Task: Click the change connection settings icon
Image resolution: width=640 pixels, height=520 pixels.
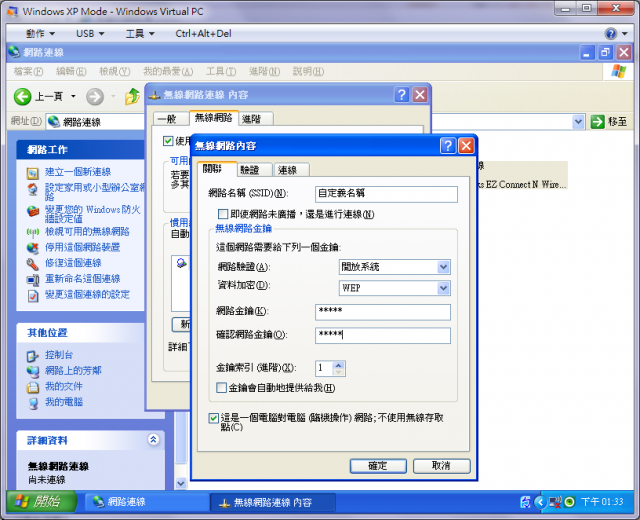Action: tap(33, 296)
